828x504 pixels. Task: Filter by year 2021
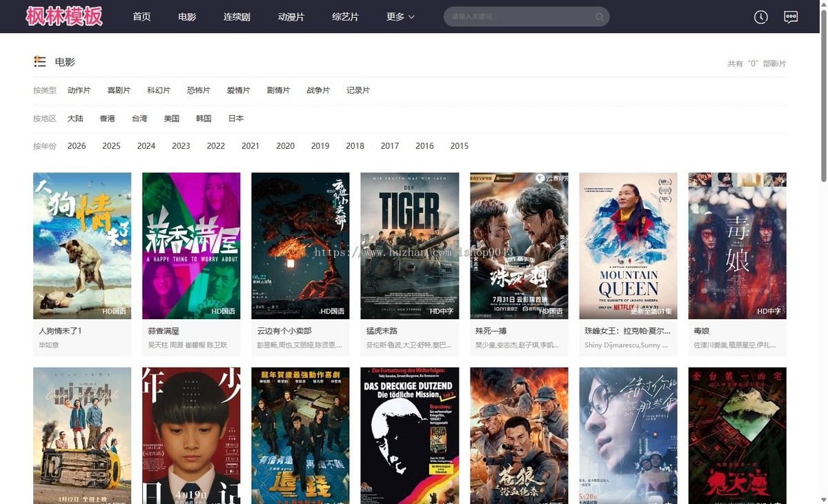point(250,146)
